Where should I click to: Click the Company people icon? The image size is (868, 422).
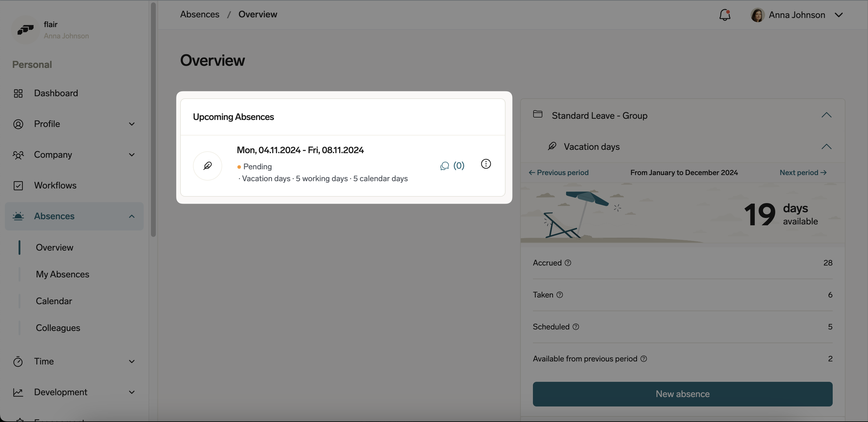point(19,155)
